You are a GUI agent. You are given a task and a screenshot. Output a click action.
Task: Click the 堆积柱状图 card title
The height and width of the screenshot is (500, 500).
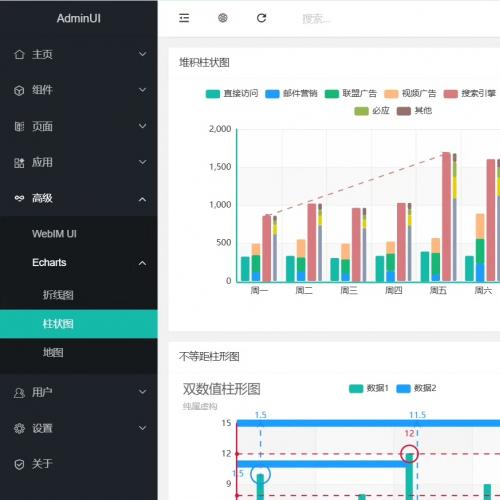coord(204,62)
